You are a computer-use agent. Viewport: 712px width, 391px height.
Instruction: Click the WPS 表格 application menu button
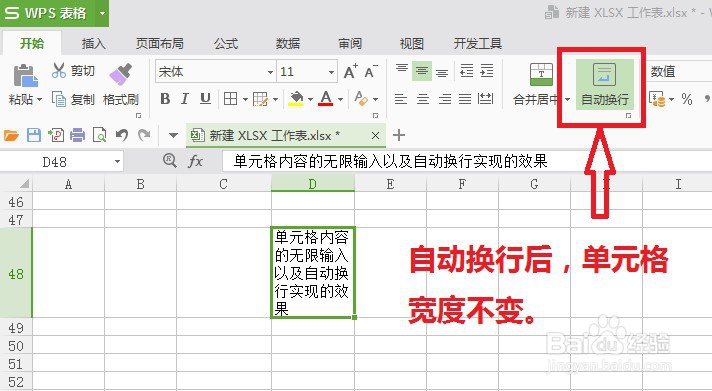pos(54,13)
